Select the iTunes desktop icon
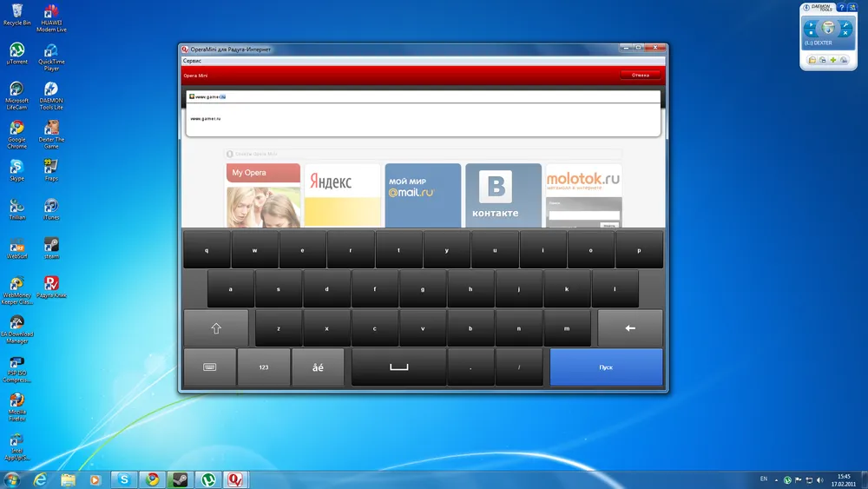Screen dimensions: 868x489 51,209
